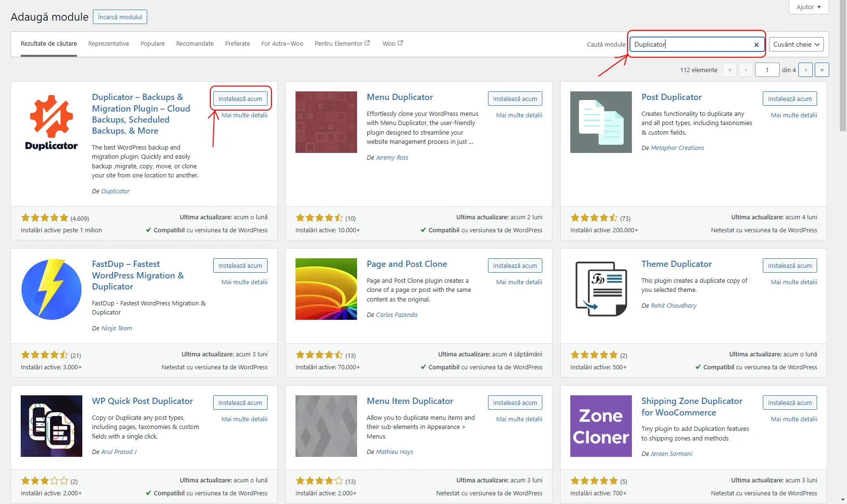
Task: Open Menu Duplicator title link
Action: click(x=400, y=97)
